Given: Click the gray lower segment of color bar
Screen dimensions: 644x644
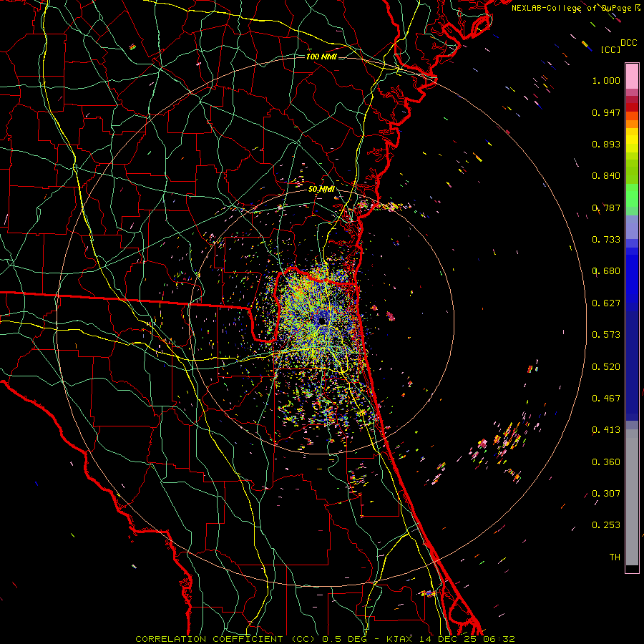Looking at the screenshot, I should click(x=632, y=497).
